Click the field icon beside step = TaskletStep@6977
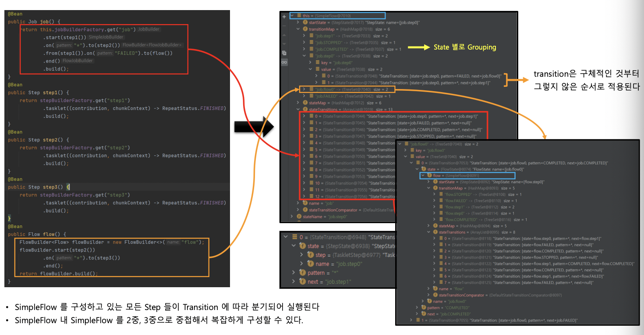Screen dimensions: 644x335 pos(310,255)
